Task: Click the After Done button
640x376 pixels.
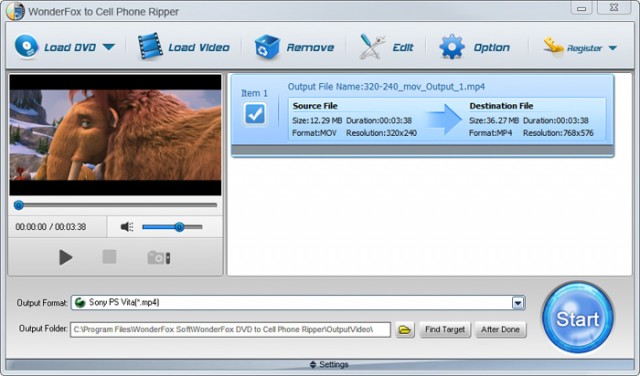Action: pos(500,329)
